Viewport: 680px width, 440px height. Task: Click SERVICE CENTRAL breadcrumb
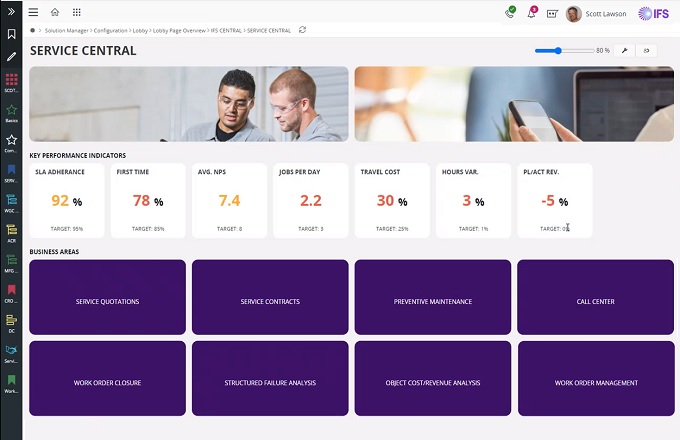coord(269,30)
